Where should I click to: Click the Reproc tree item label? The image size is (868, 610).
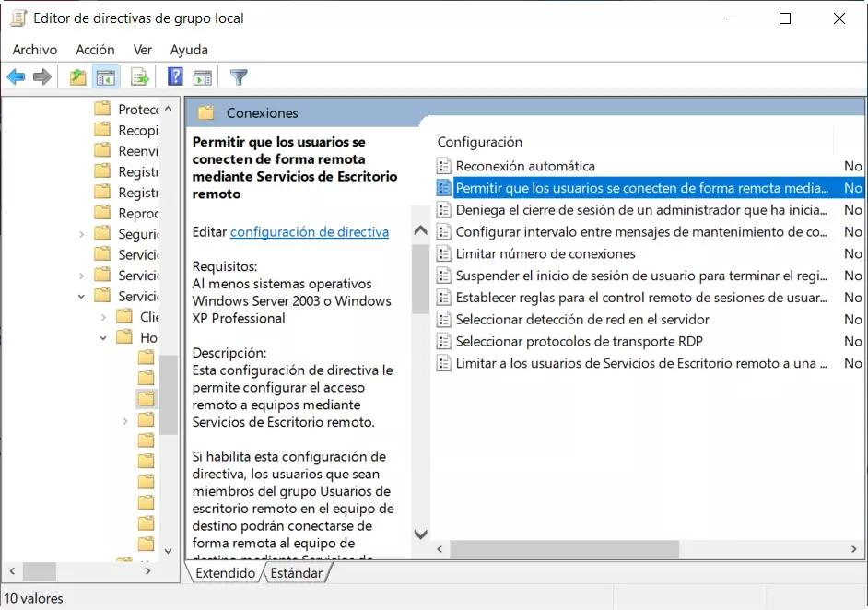pos(138,213)
